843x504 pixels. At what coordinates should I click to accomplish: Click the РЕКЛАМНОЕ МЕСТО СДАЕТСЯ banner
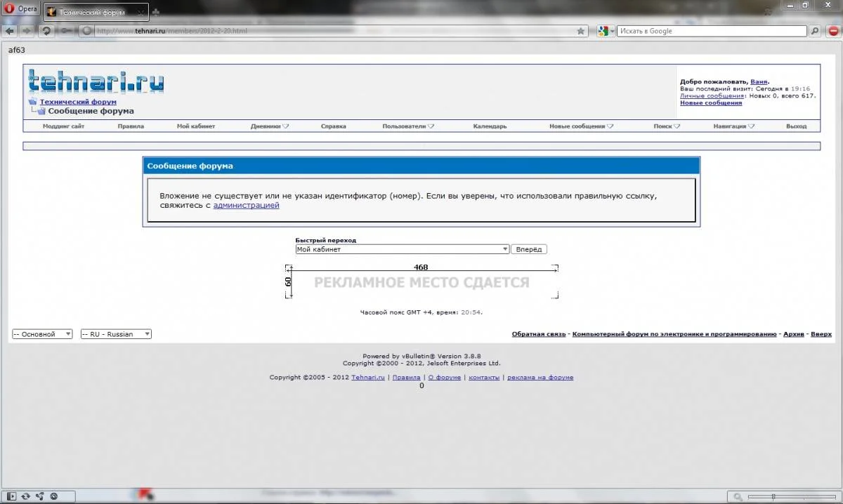coord(421,282)
